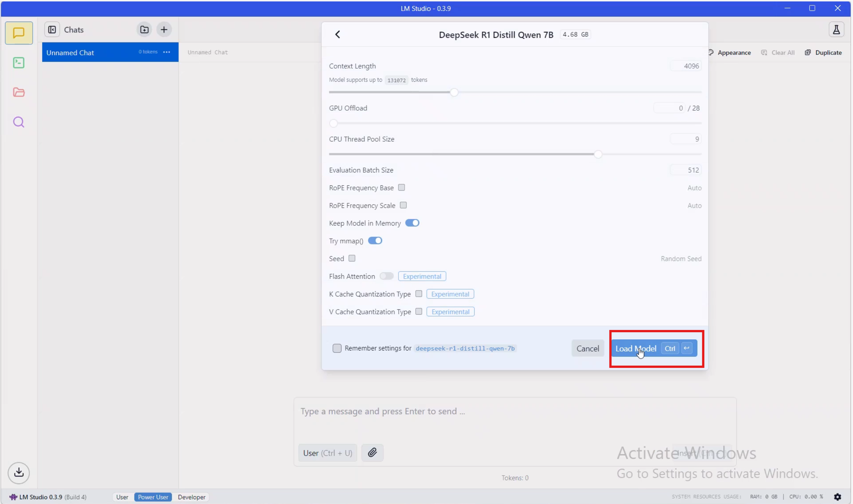Click the CPU Thread Pool Size field
Viewport: 853px width, 504px height.
point(685,139)
